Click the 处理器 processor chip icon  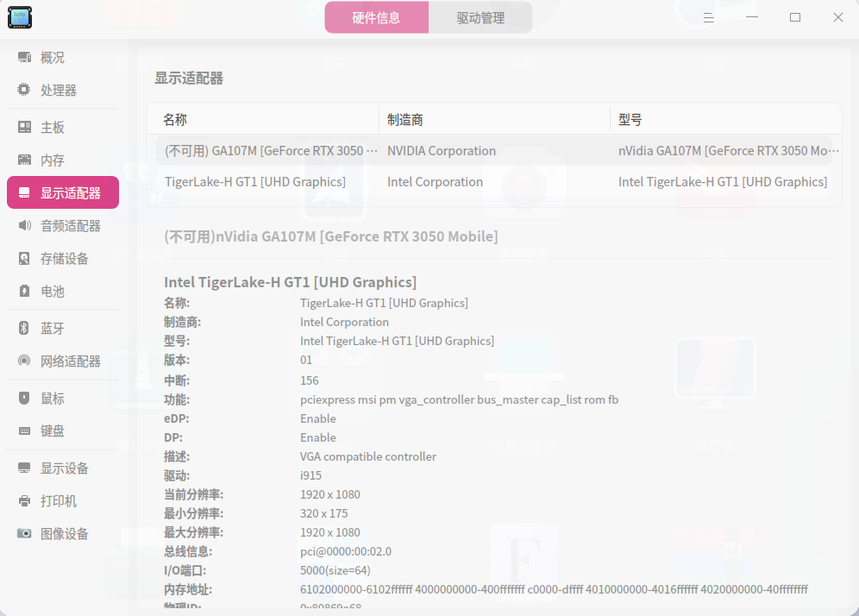pos(24,90)
